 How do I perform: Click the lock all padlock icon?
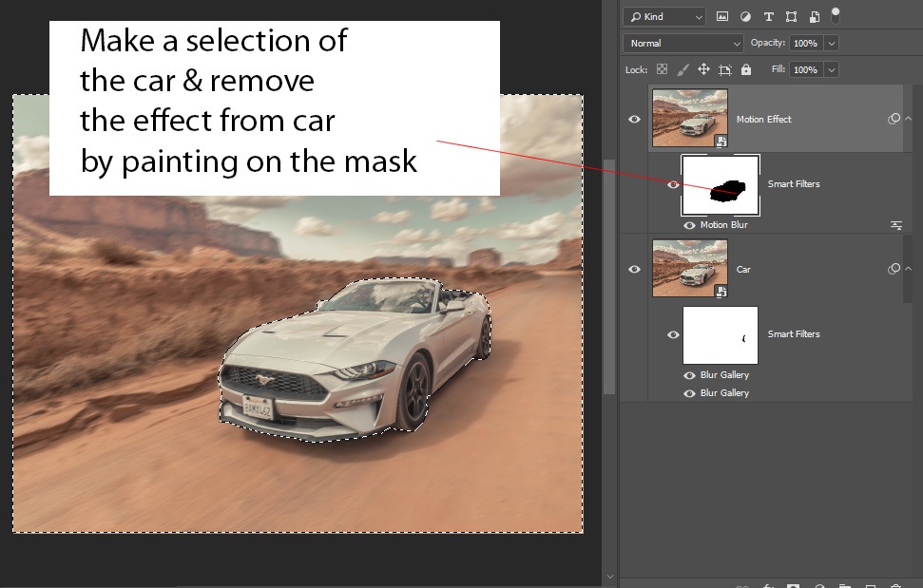[746, 69]
